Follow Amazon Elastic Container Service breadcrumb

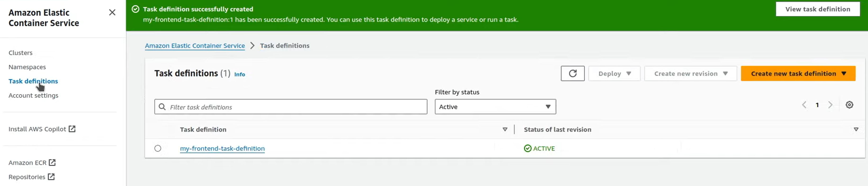(x=195, y=46)
